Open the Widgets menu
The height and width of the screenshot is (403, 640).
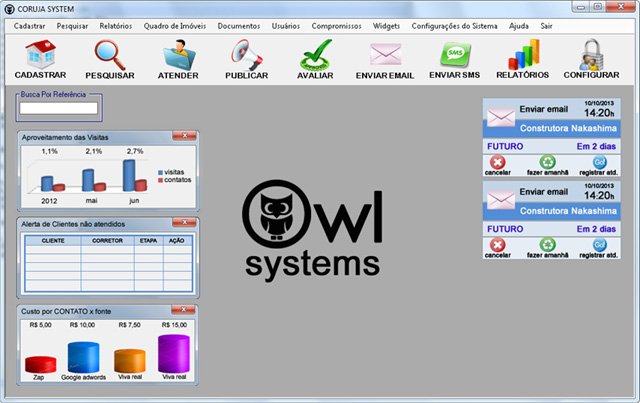386,26
